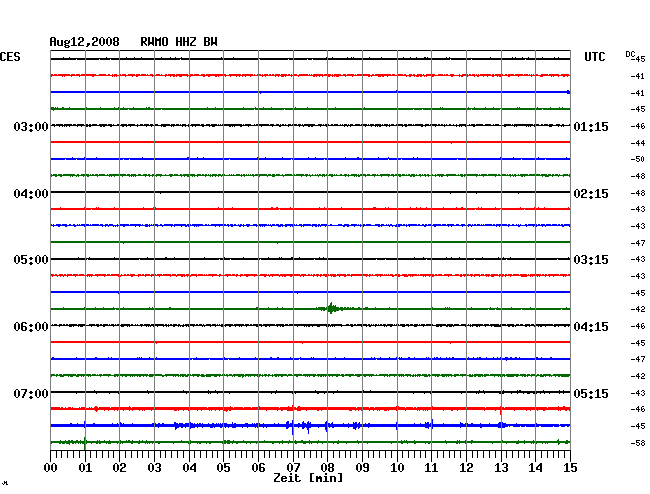Select the 09 minute tick label
Screen dimensions: 650x494
pyautogui.click(x=362, y=468)
